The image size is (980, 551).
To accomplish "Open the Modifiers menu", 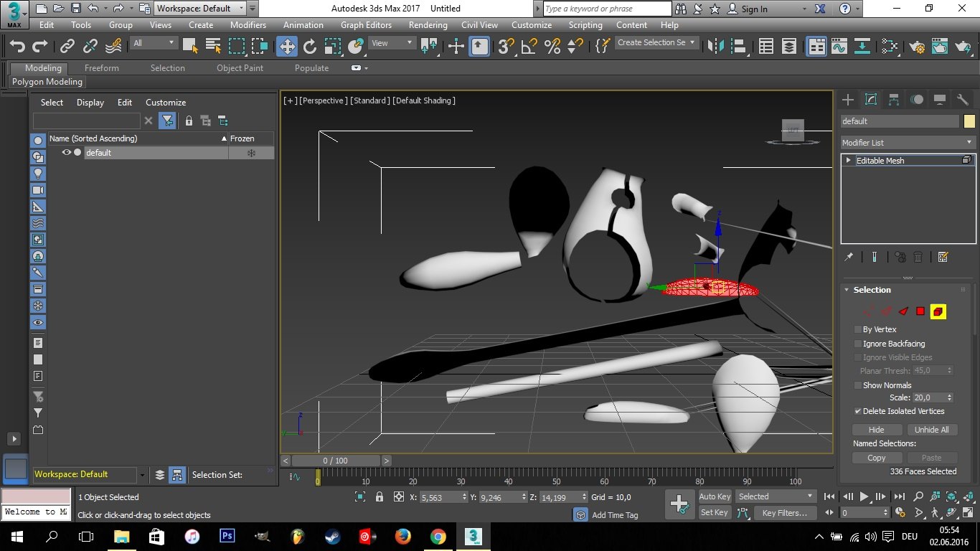I will 248,25.
